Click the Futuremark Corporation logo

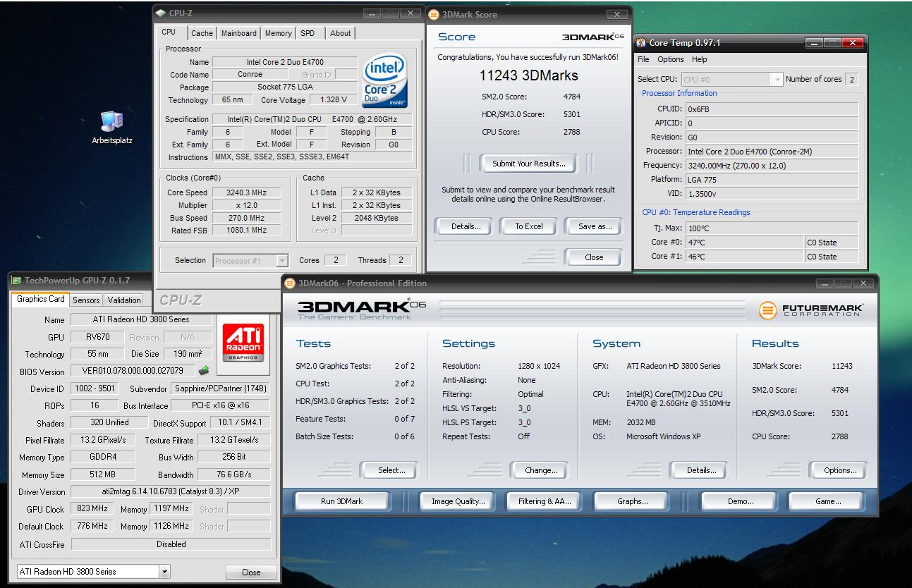pos(811,310)
